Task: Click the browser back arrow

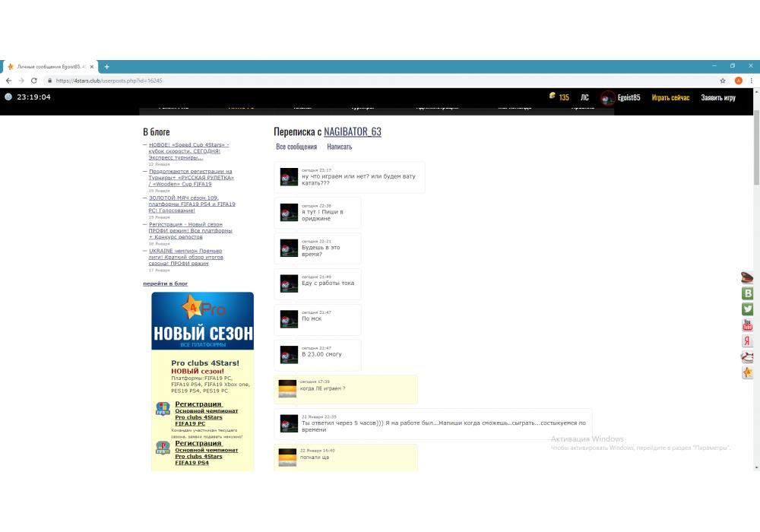Action: pyautogui.click(x=8, y=81)
